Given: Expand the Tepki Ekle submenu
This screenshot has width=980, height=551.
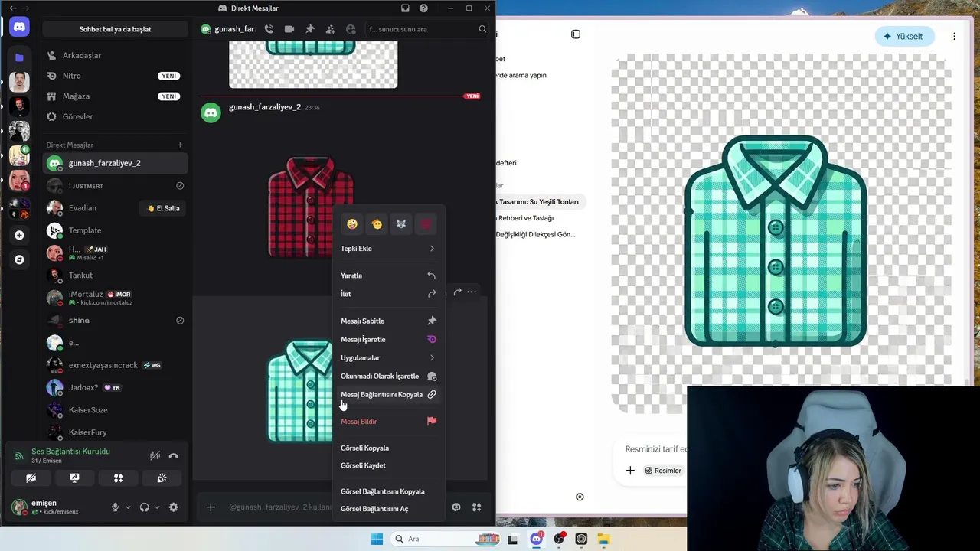Looking at the screenshot, I should (x=388, y=249).
